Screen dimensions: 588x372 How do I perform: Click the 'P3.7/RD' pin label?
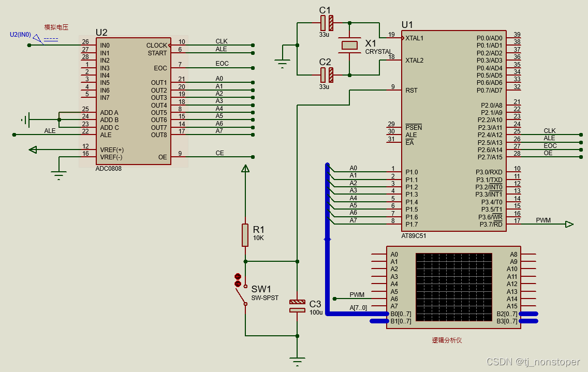491,224
